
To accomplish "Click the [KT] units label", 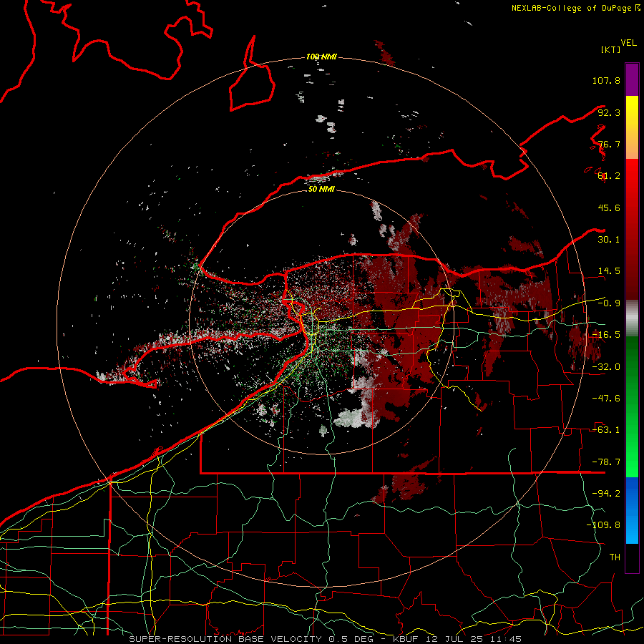I will pyautogui.click(x=610, y=49).
